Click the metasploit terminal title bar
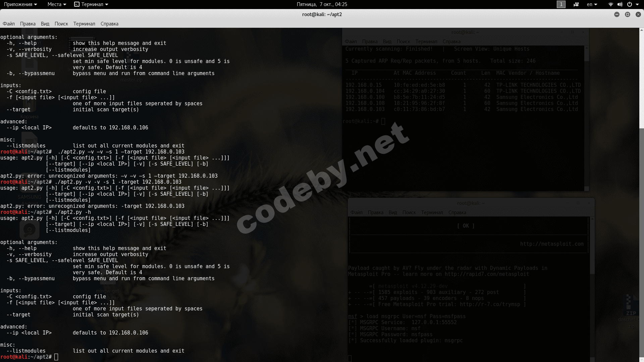644x362 pixels. coord(471,203)
